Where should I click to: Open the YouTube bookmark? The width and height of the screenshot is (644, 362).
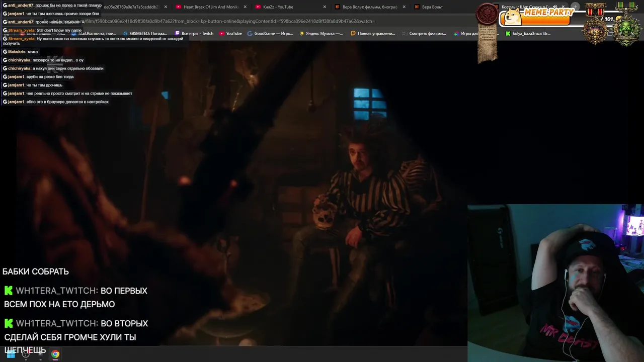click(x=230, y=34)
